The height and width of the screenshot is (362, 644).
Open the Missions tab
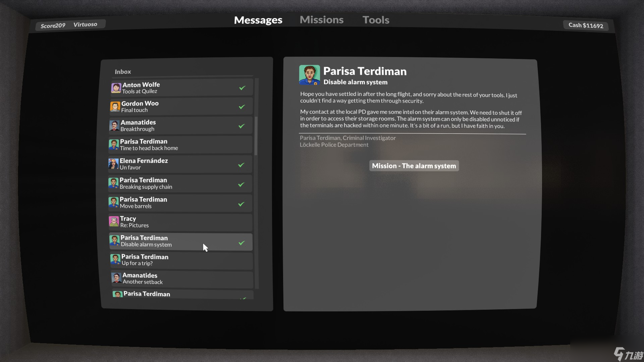(x=322, y=19)
